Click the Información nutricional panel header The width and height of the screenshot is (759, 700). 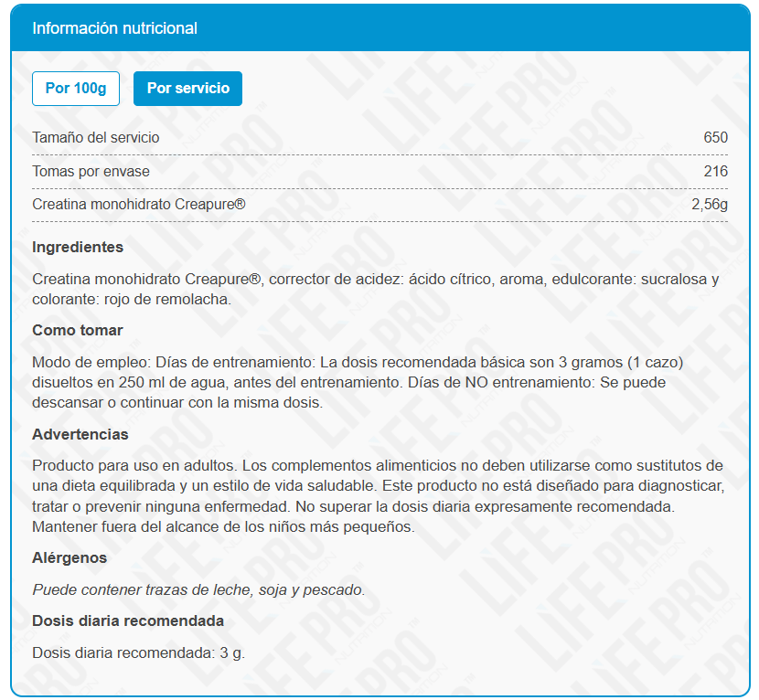[x=114, y=28]
